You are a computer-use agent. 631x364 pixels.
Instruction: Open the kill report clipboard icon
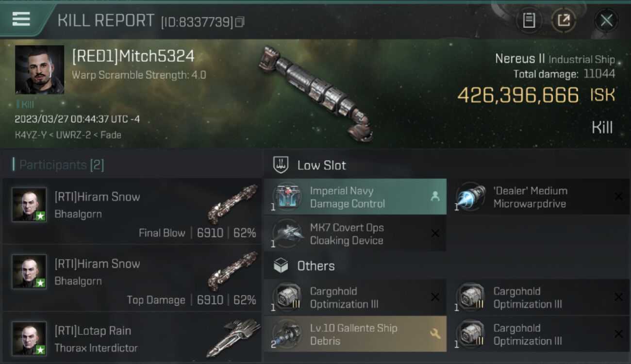529,20
